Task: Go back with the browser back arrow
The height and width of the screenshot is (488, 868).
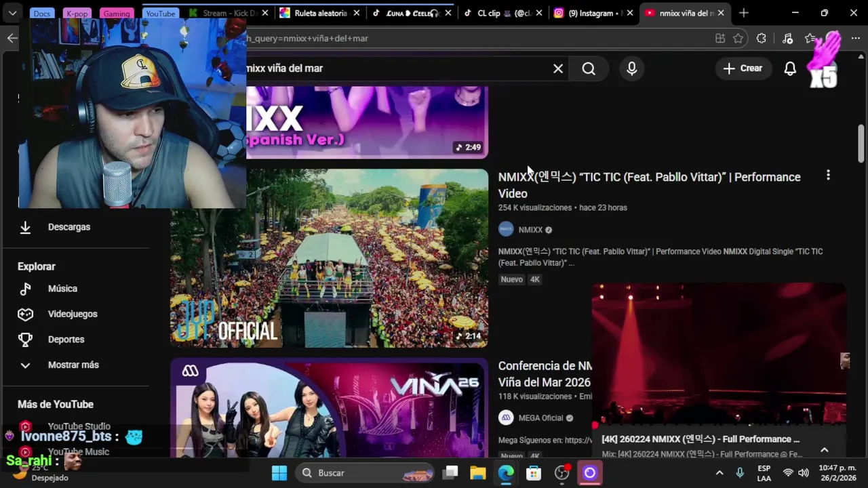Action: click(12, 39)
